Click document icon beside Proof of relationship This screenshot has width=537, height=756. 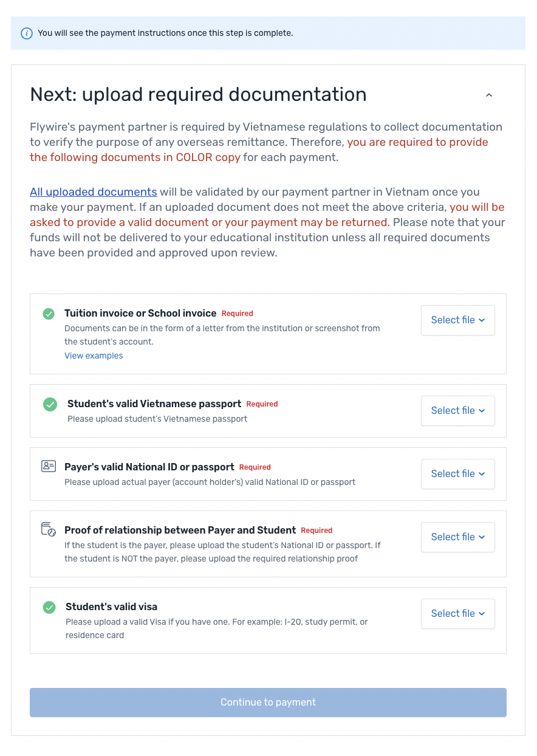pyautogui.click(x=49, y=529)
